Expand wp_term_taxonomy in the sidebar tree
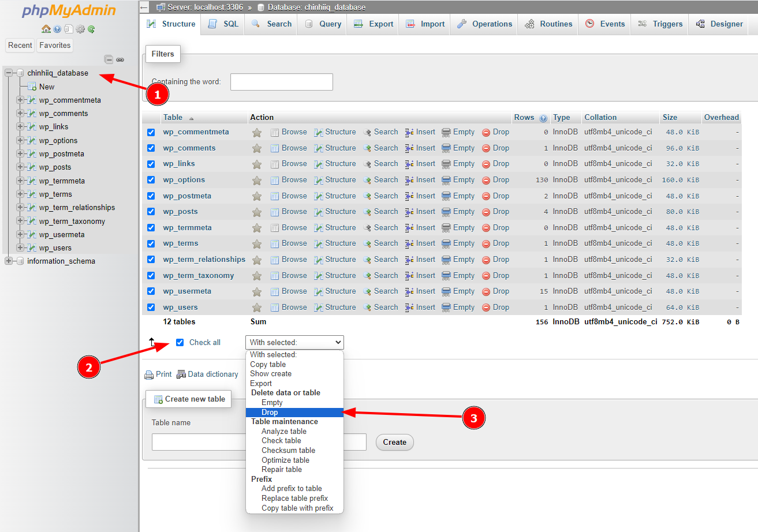 point(20,221)
